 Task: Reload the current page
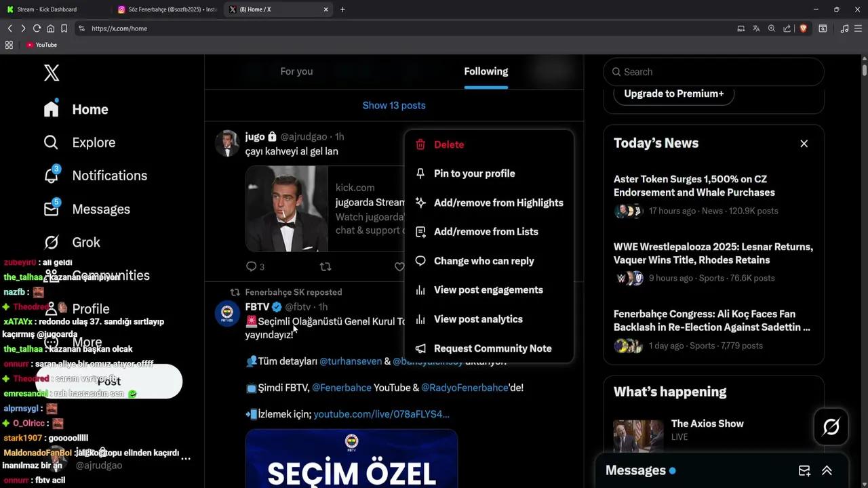coord(37,28)
